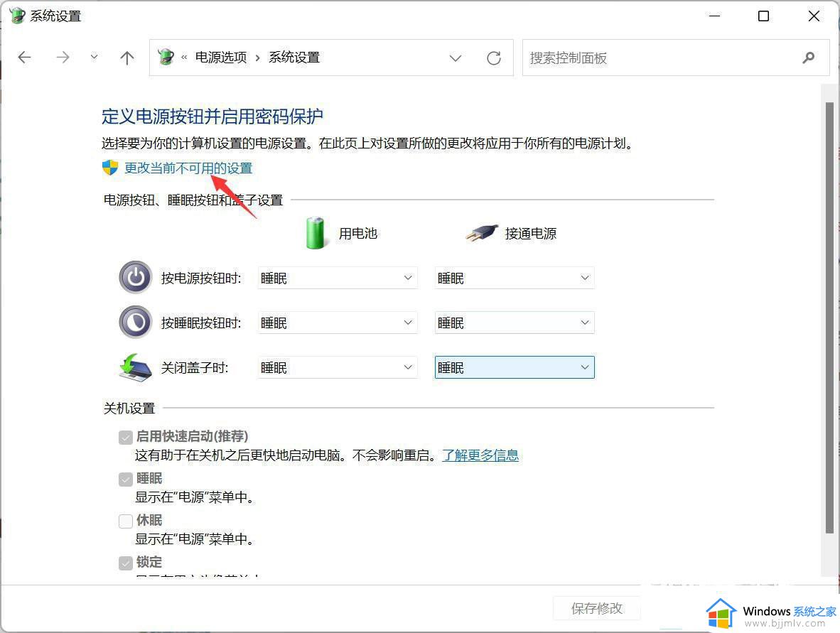Viewport: 840px width, 633px height.
Task: Click the power plug icon
Action: pos(482,233)
